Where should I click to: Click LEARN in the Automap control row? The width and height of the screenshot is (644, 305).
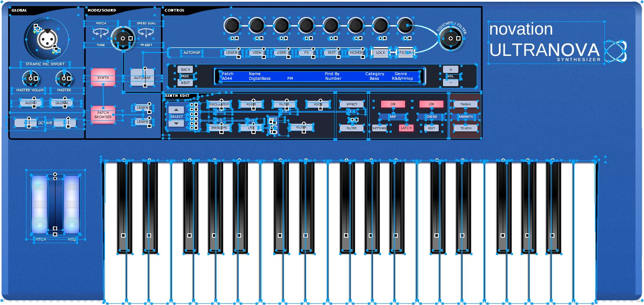coord(231,52)
